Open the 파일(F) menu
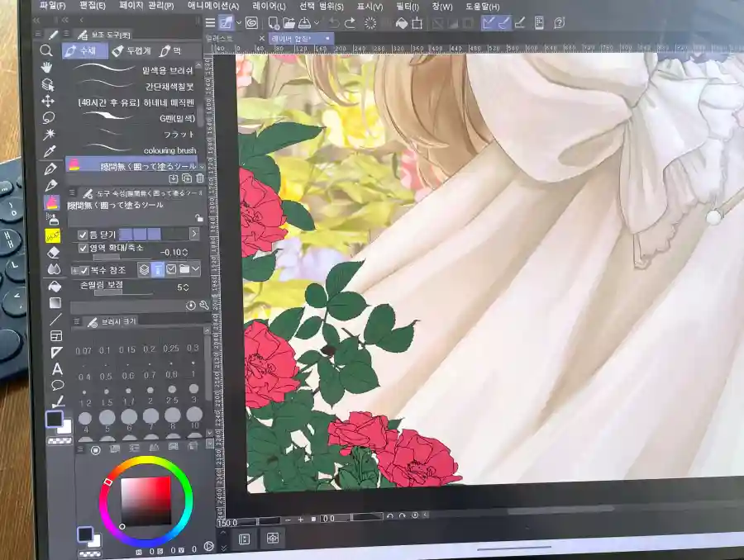744x560 pixels. [x=52, y=6]
